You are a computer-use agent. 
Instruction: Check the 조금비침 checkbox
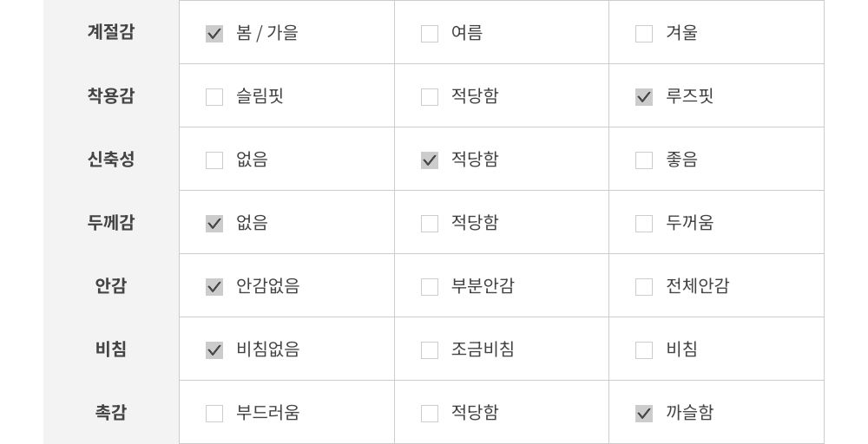point(430,350)
